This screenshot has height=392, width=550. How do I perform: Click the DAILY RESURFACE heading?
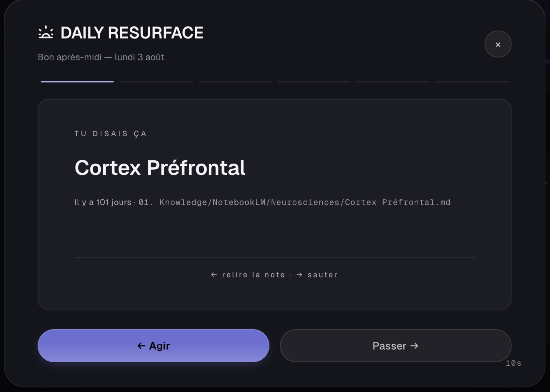pyautogui.click(x=132, y=33)
